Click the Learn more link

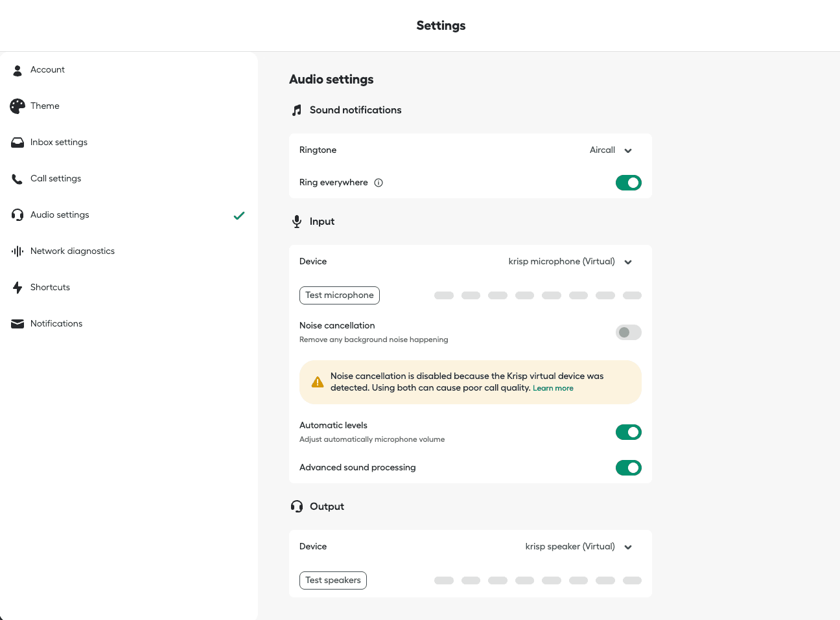553,387
